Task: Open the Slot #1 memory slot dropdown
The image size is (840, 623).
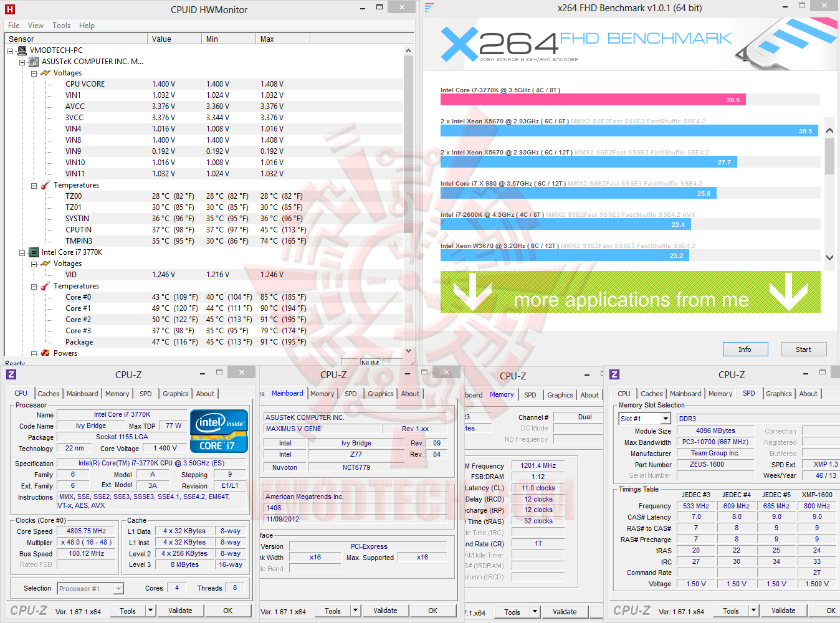Action: pyautogui.click(x=666, y=419)
